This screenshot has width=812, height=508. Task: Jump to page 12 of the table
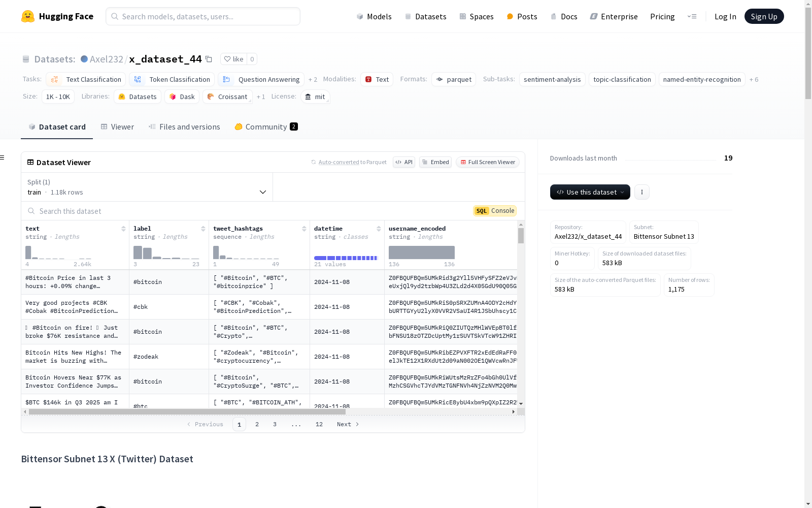319,424
